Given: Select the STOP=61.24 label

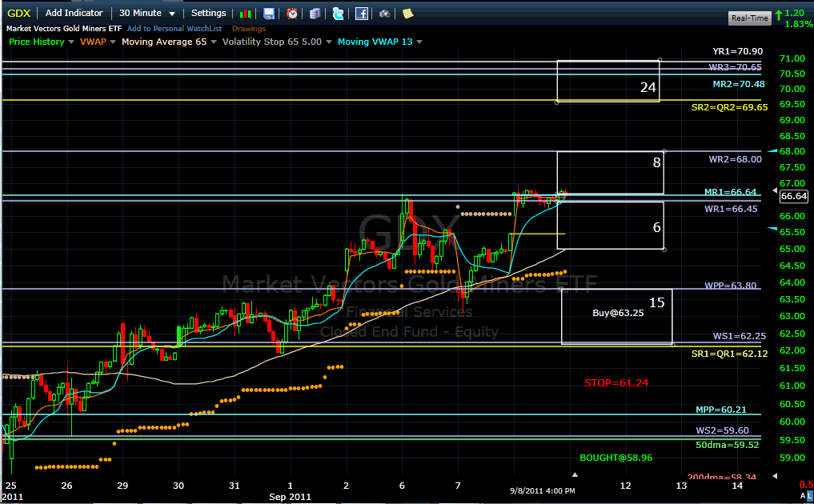Looking at the screenshot, I should 616,382.
